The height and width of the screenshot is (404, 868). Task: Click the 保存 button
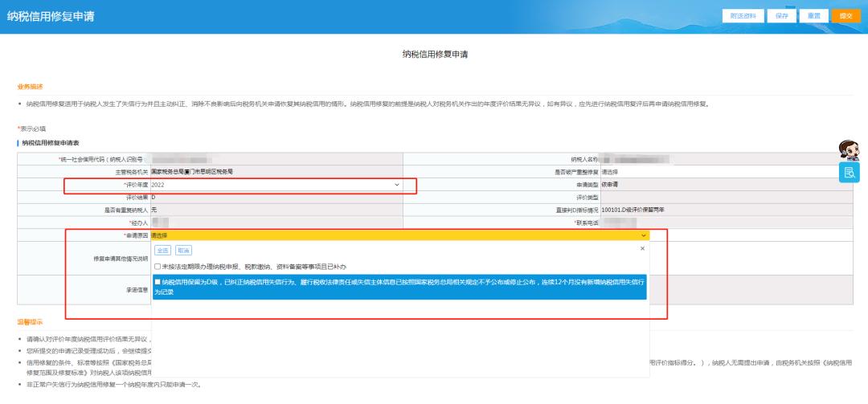(x=781, y=16)
